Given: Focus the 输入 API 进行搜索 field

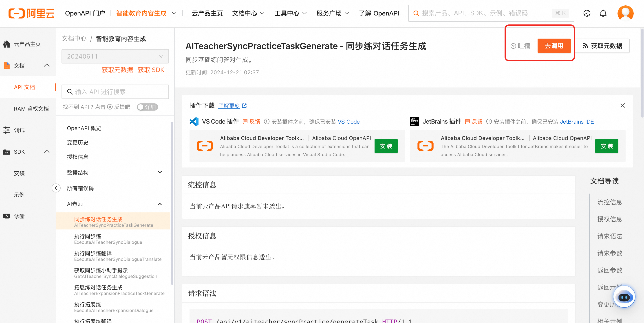Looking at the screenshot, I should (x=115, y=92).
